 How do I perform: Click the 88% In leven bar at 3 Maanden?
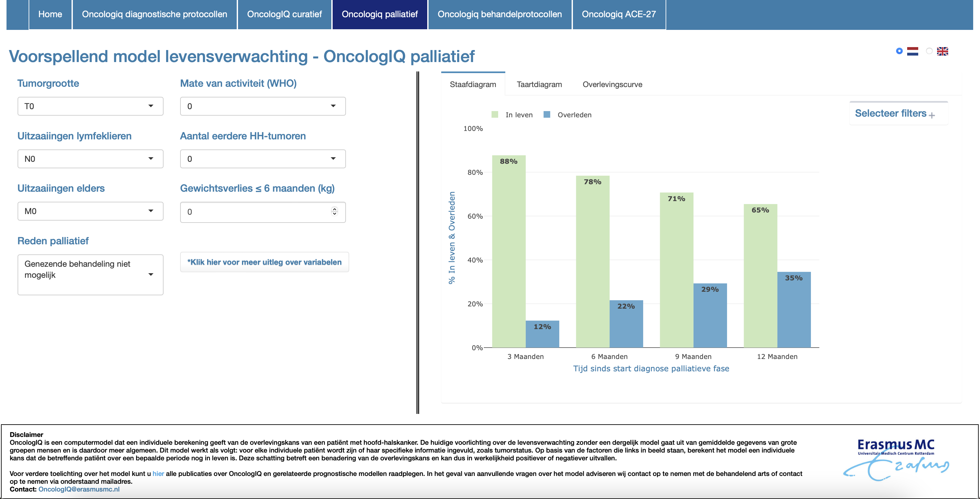(509, 251)
